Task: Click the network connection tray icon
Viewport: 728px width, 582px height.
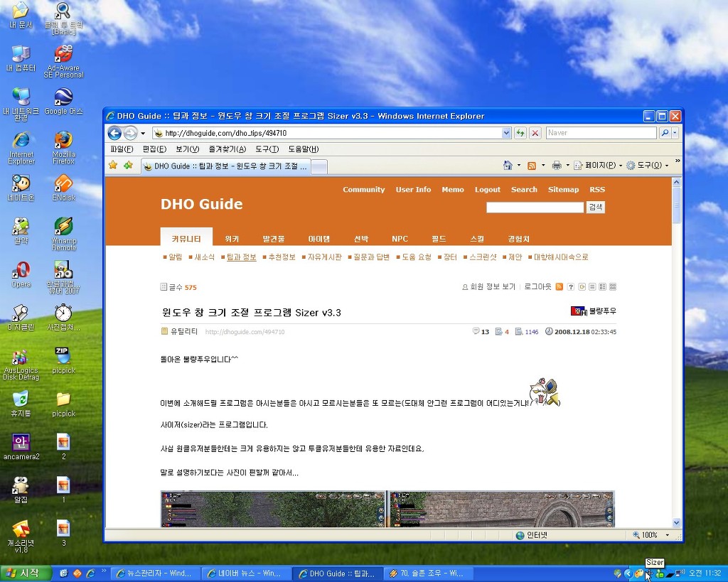Action: [680, 573]
